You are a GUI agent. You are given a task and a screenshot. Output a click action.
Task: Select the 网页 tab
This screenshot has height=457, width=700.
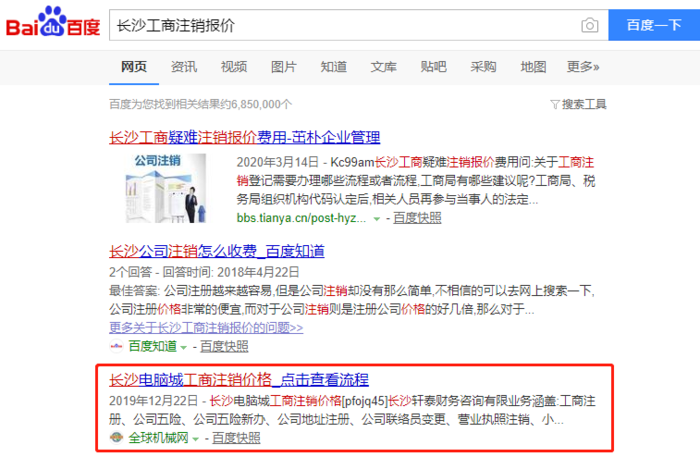134,67
